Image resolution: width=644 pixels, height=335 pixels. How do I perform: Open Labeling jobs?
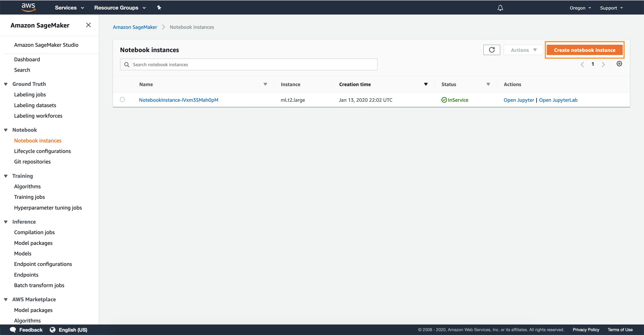click(30, 95)
